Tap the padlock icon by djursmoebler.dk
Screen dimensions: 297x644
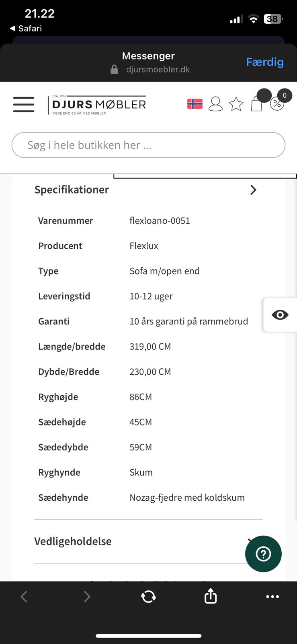click(114, 69)
